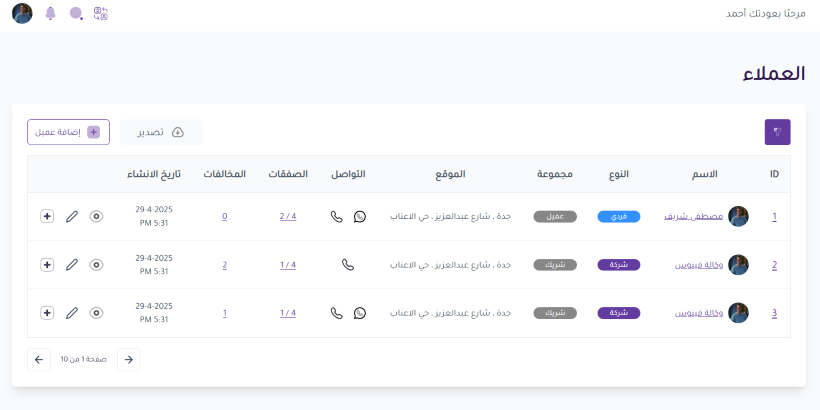Open the filter button above the table
The image size is (820, 410).
tap(777, 132)
